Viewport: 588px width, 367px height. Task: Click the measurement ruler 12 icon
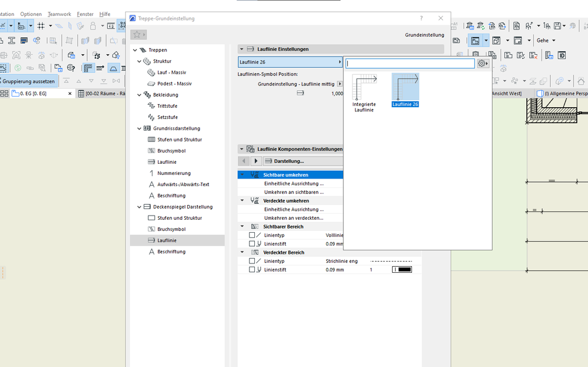tap(111, 26)
